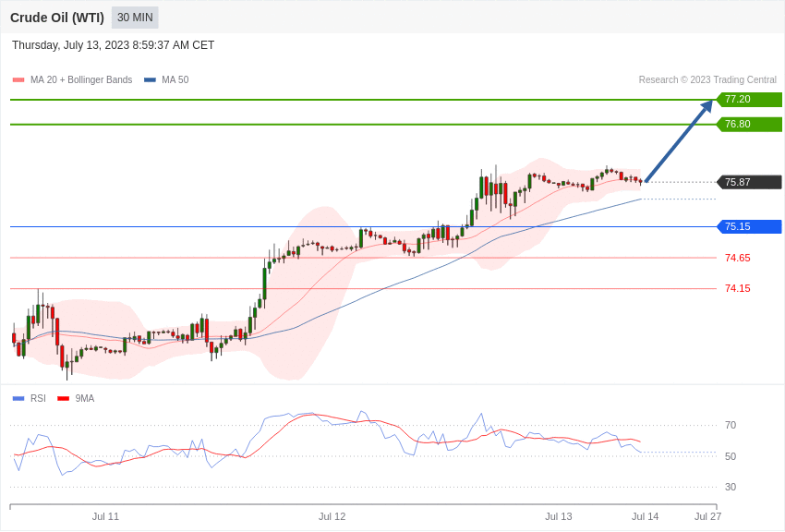The image size is (785, 532).
Task: Click the 30 MIN timeframe badge
Action: point(135,18)
